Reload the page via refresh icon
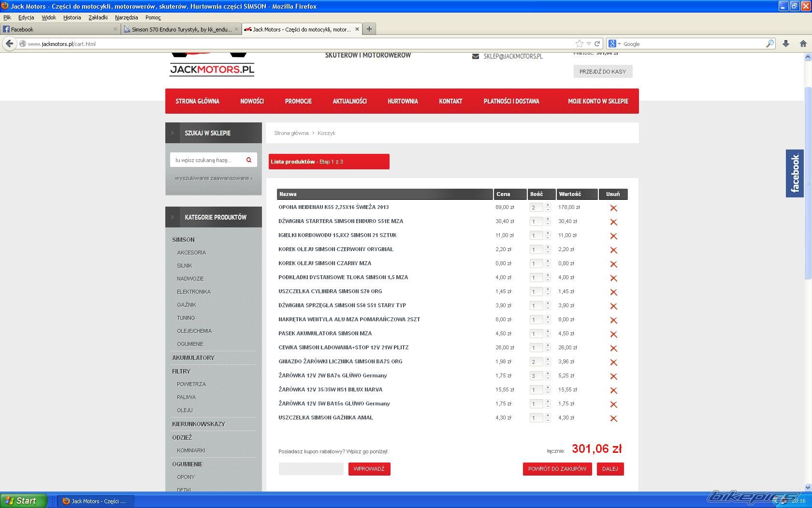Screen dimensions: 812x508 coord(597,44)
